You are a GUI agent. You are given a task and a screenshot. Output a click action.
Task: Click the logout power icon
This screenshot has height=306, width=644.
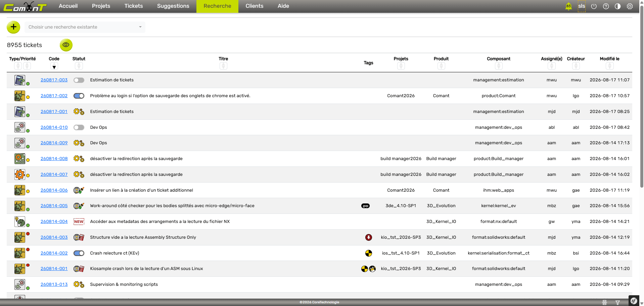tap(594, 6)
